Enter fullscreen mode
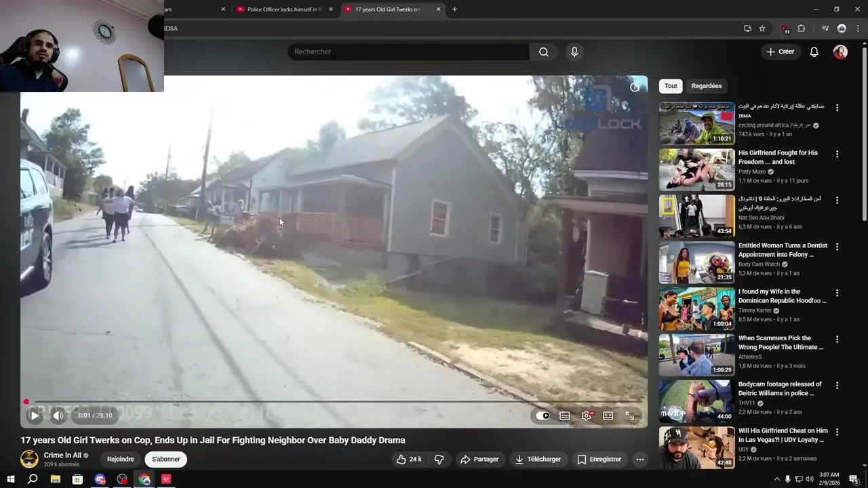 click(x=630, y=415)
